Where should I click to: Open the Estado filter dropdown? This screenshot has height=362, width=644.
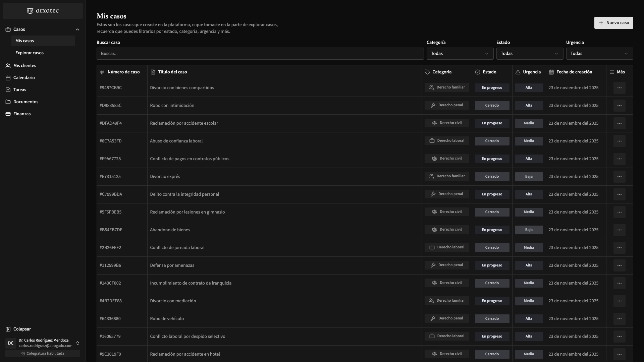[x=529, y=53]
